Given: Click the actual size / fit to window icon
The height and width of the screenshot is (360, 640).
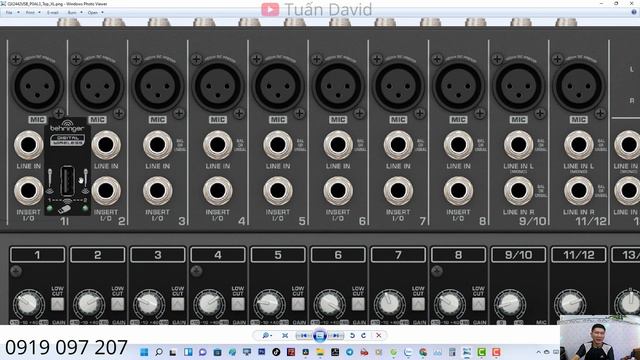Looking at the screenshot, I should (285, 336).
